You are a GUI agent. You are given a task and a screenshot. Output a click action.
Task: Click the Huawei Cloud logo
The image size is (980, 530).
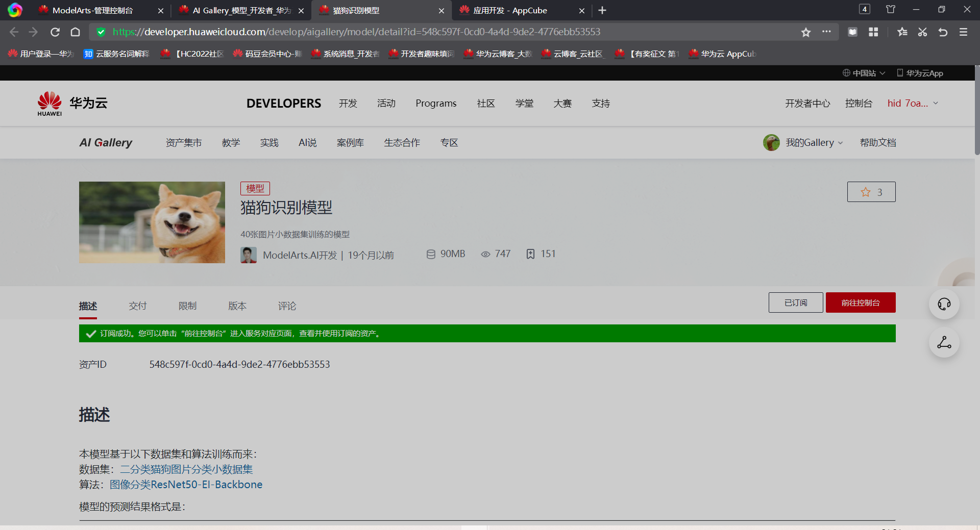[x=72, y=104]
